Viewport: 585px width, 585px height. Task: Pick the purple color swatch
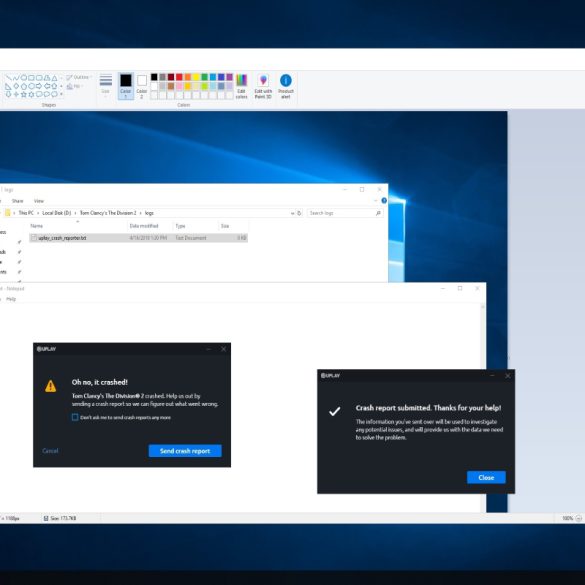(229, 77)
